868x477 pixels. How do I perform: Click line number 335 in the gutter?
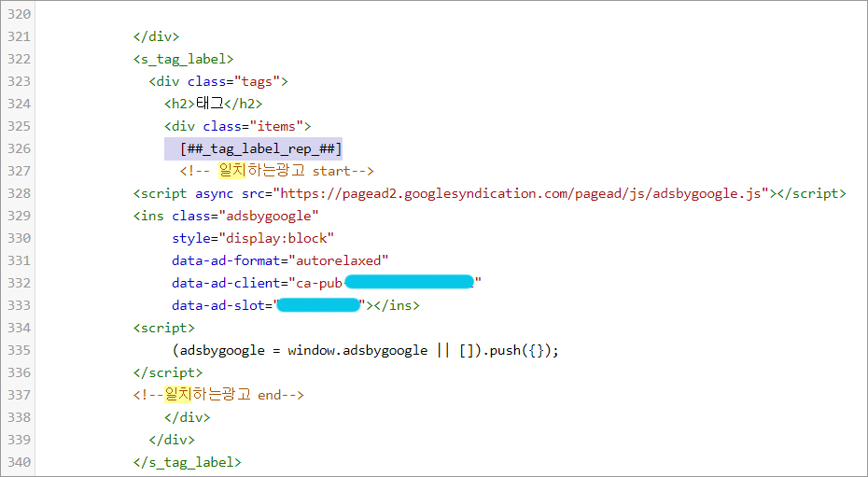pos(20,350)
